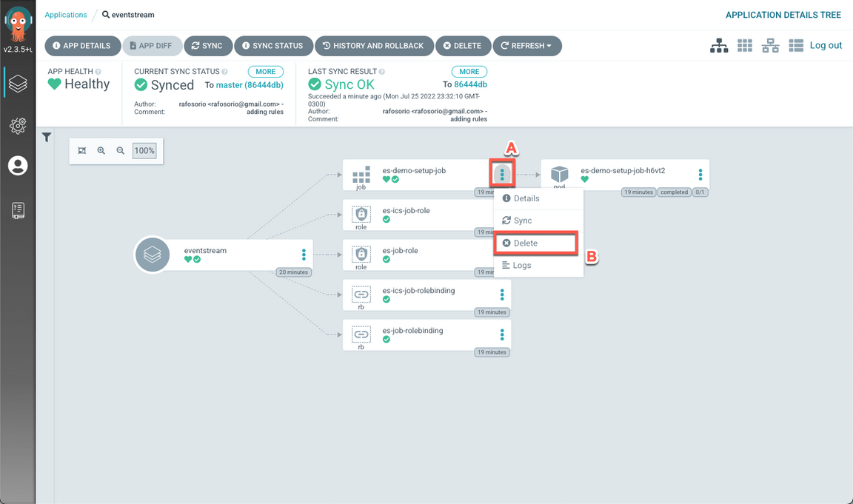The width and height of the screenshot is (853, 504).
Task: Open the Refresh dropdown button
Action: [526, 46]
